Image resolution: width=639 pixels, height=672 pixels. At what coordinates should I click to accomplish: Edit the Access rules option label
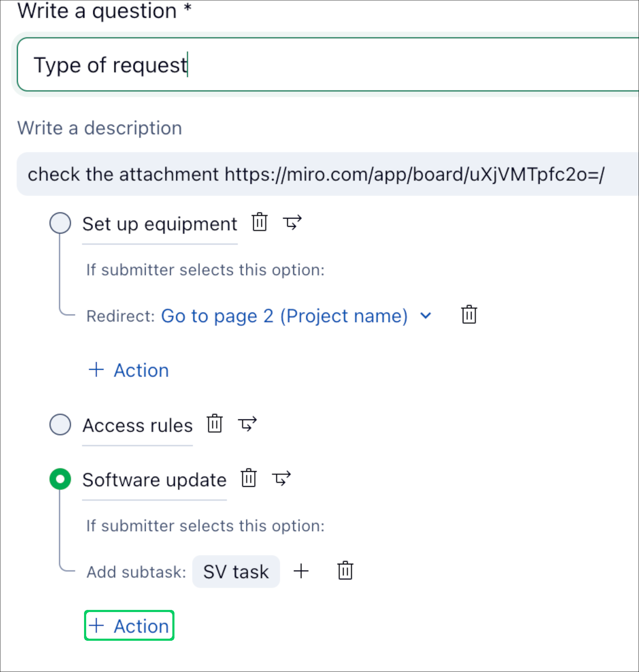(137, 425)
